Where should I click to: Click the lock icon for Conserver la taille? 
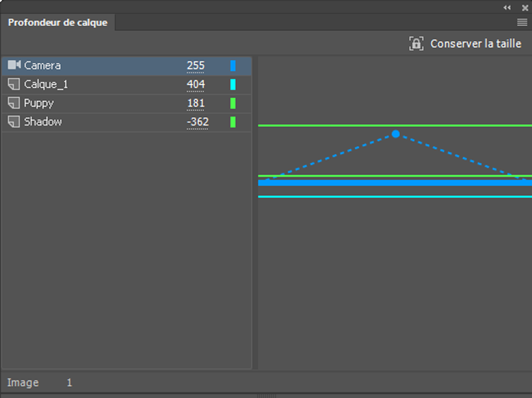click(416, 44)
